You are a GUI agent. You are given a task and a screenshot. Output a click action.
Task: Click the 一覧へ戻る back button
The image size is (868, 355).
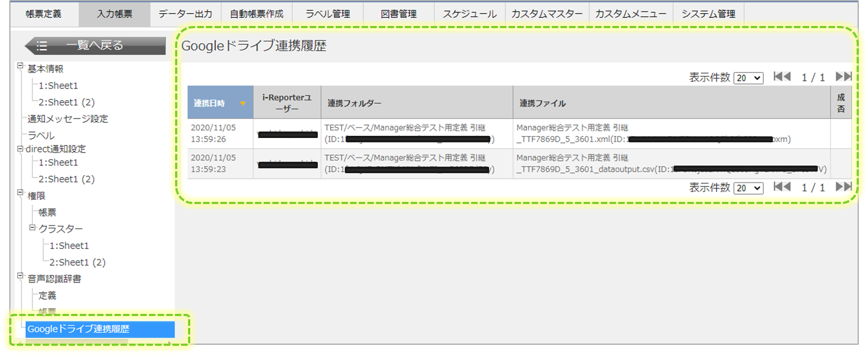point(95,45)
